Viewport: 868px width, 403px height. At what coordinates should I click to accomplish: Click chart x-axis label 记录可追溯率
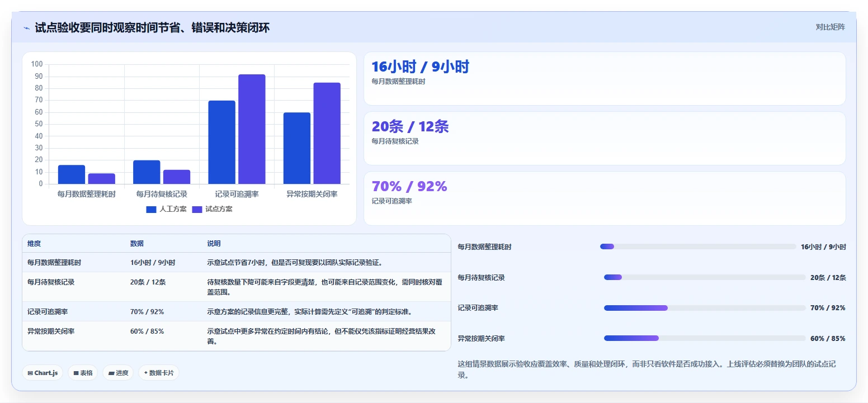pyautogui.click(x=237, y=195)
